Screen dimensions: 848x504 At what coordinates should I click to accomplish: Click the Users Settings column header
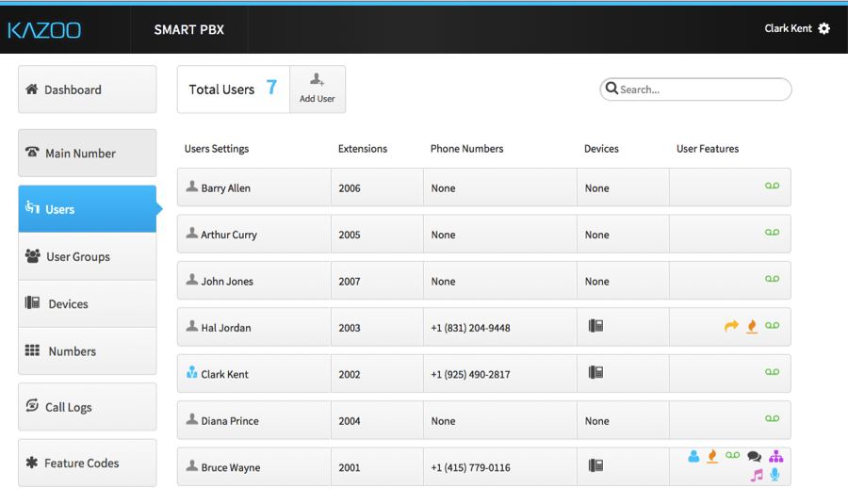pos(217,149)
